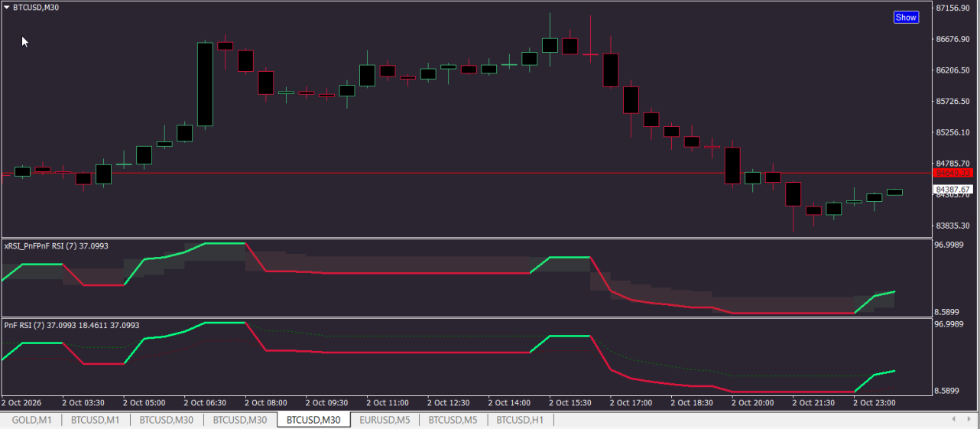This screenshot has height=429, width=980.
Task: Open the dropdown arrow beside BTCUSD,M30 title
Action: click(x=7, y=7)
